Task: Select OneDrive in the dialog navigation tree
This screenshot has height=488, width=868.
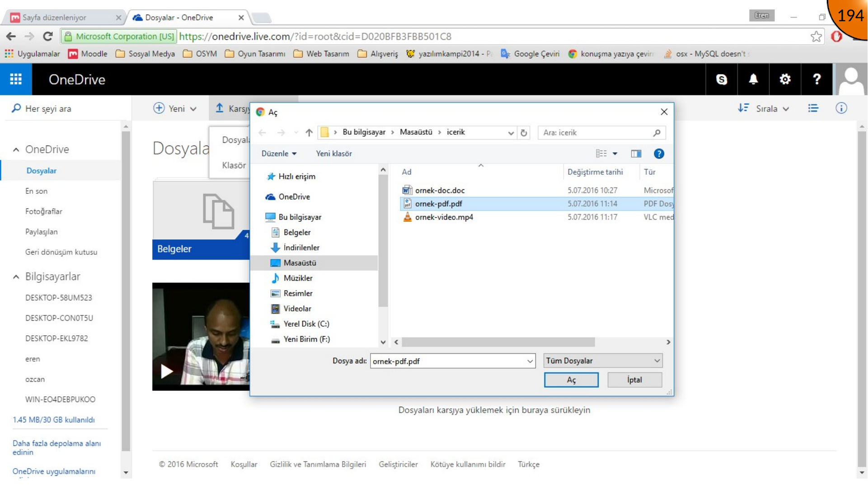Action: coord(288,197)
